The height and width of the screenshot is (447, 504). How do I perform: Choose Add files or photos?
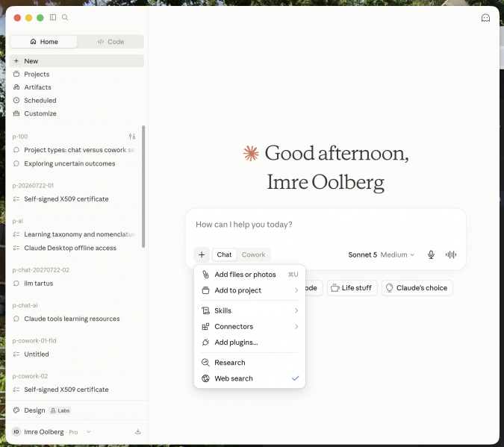pyautogui.click(x=249, y=275)
